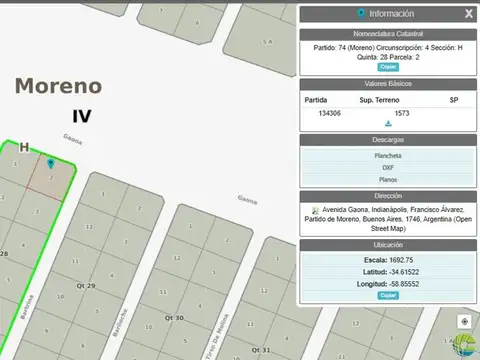Close the Información panel with X
Image resolution: width=480 pixels, height=360 pixels.
click(469, 14)
